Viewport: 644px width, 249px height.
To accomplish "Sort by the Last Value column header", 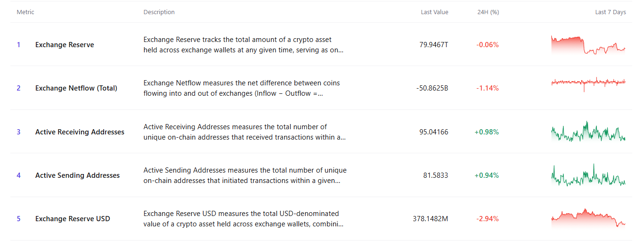I will tap(434, 12).
